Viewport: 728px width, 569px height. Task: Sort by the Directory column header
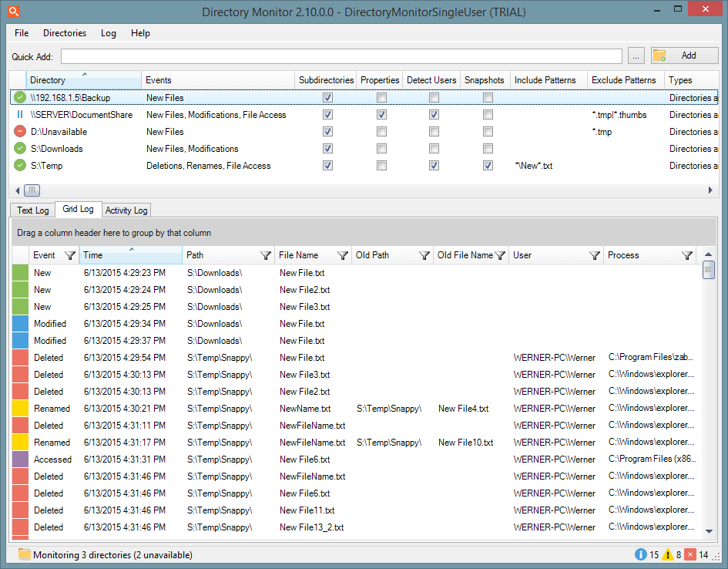point(83,80)
